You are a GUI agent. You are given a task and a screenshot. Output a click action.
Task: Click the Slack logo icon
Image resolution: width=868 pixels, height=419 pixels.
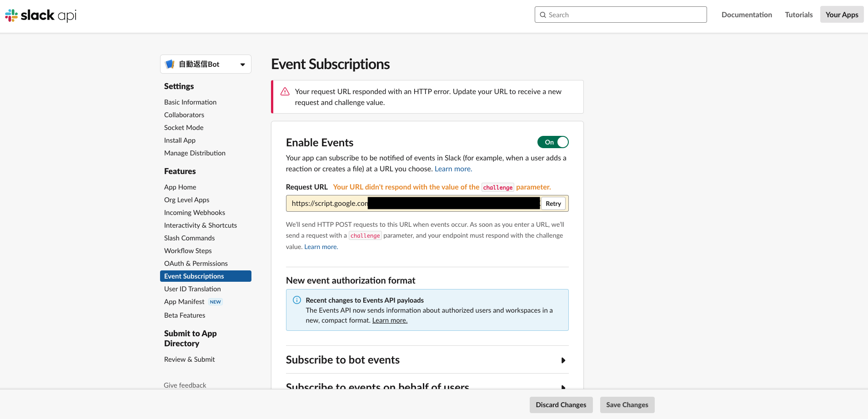point(10,15)
